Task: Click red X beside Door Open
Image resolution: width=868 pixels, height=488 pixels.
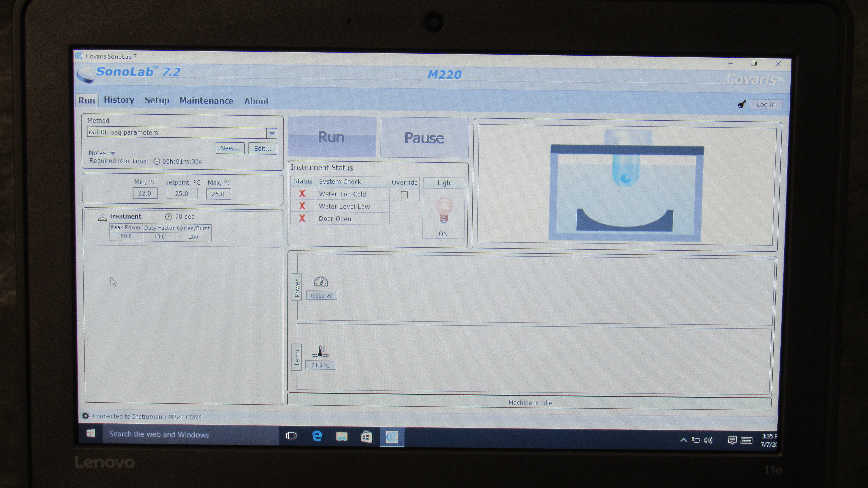Action: pos(302,218)
